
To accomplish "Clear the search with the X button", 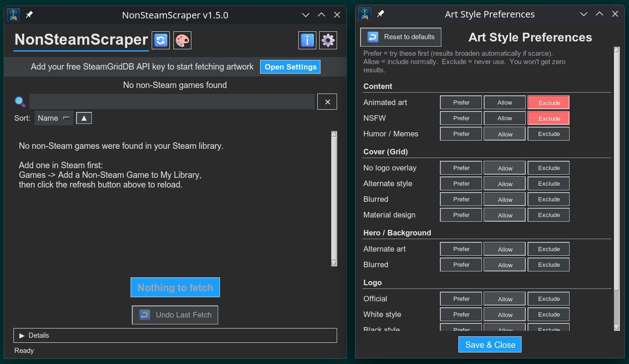I will (327, 102).
